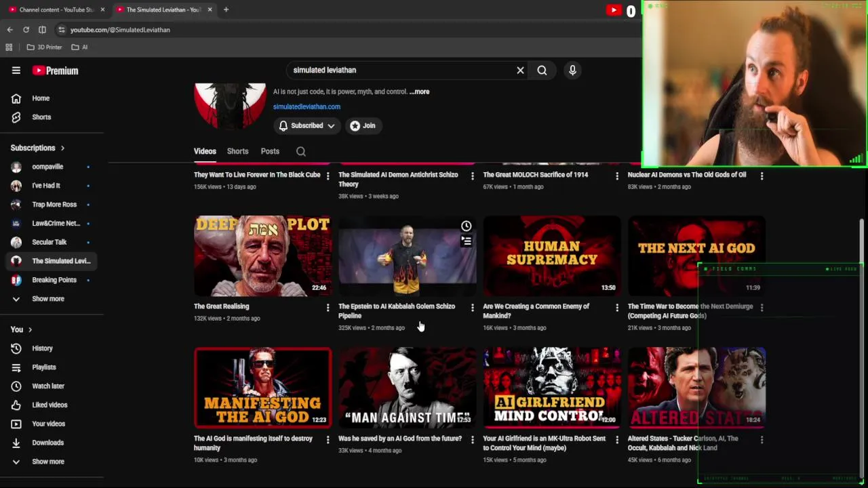Open options for Great MOLOCH Sacrifice video
This screenshot has height=488, width=868.
616,176
